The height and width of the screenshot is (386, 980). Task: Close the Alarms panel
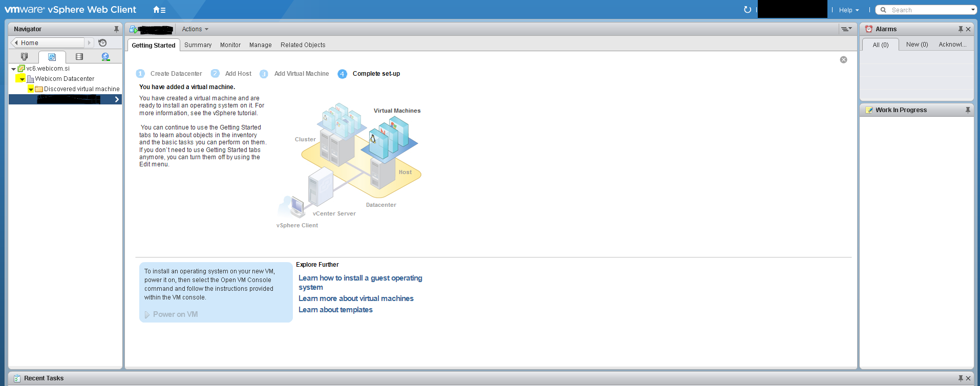(x=968, y=29)
